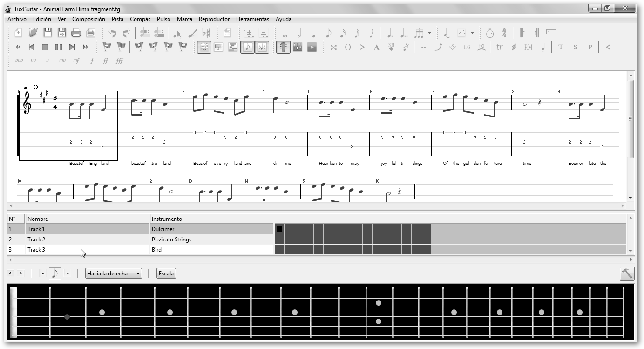Open the mixer icon in toolbar
644x349 pixels.
(x=298, y=47)
